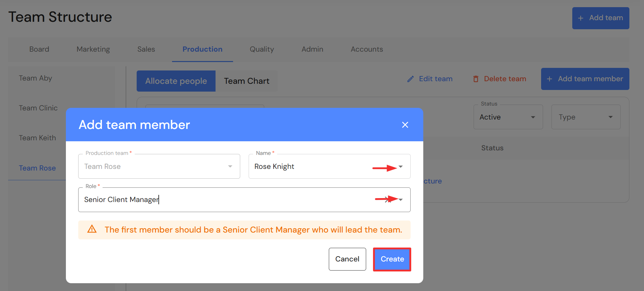Select Team Chart view
The image size is (644, 291).
pos(247,81)
